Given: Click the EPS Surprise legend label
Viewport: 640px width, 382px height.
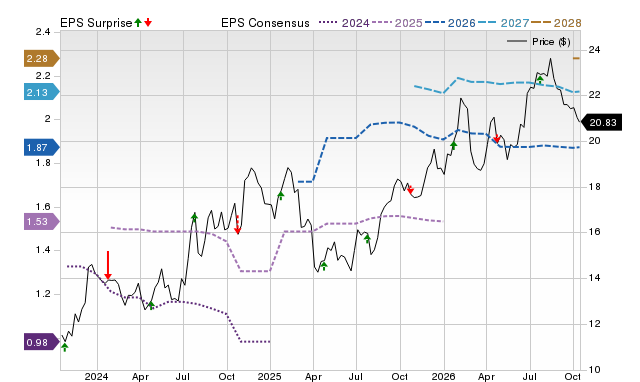Looking at the screenshot, I should [96, 23].
